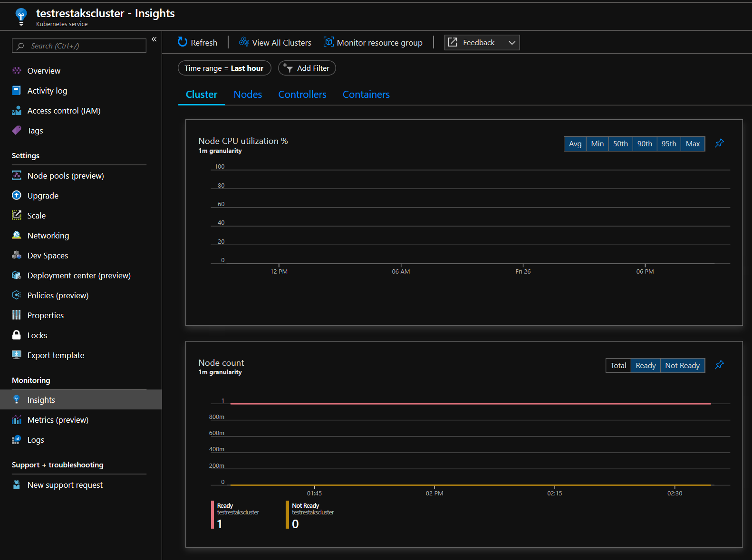Toggle the 90th percentile series
This screenshot has height=560, width=752.
(645, 144)
